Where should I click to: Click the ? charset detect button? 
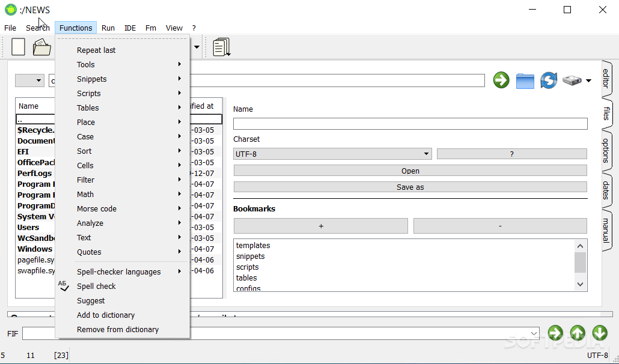(511, 154)
